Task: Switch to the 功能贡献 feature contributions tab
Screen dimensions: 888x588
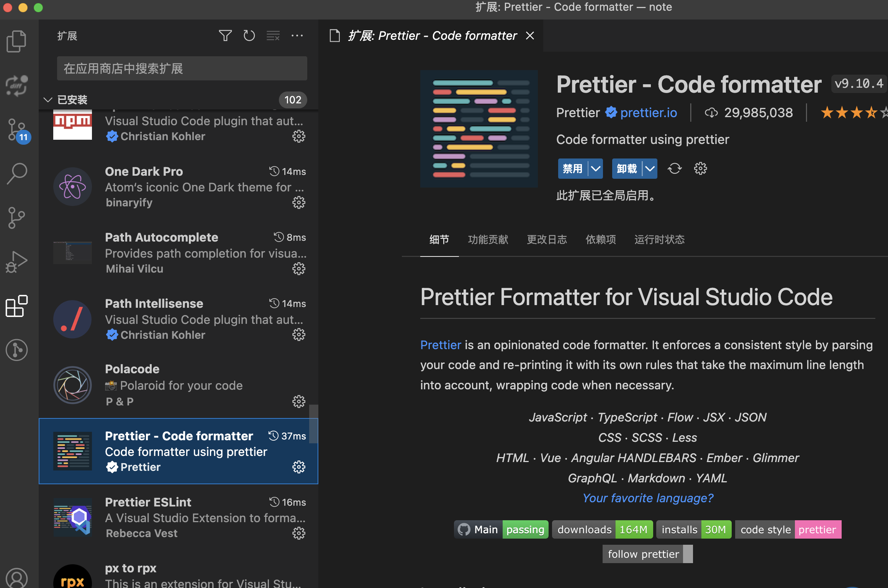Action: (488, 240)
